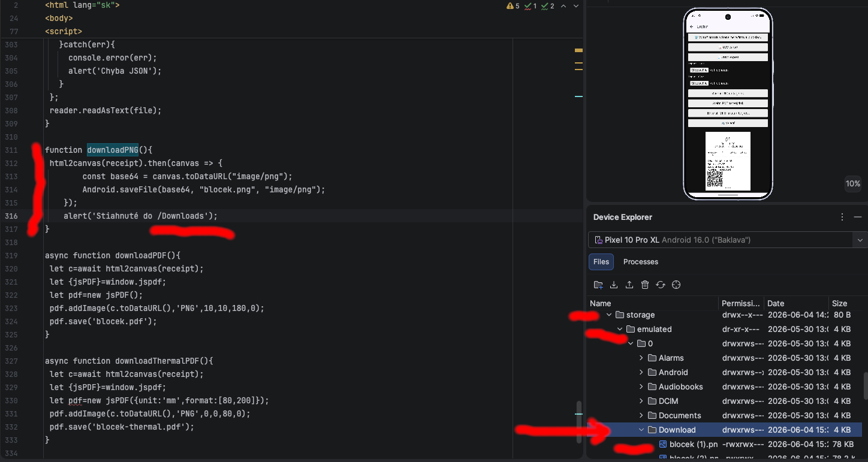Click the Download folder icon

652,430
